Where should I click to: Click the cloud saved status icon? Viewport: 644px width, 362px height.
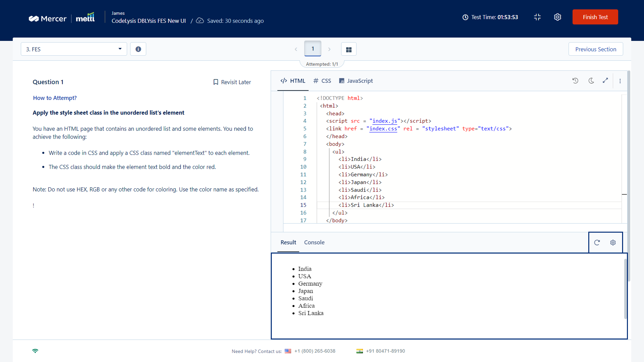[x=200, y=21]
